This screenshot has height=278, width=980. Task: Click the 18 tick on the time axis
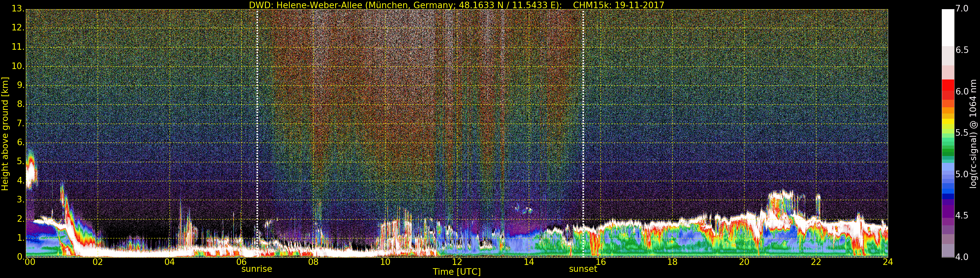coord(672,262)
